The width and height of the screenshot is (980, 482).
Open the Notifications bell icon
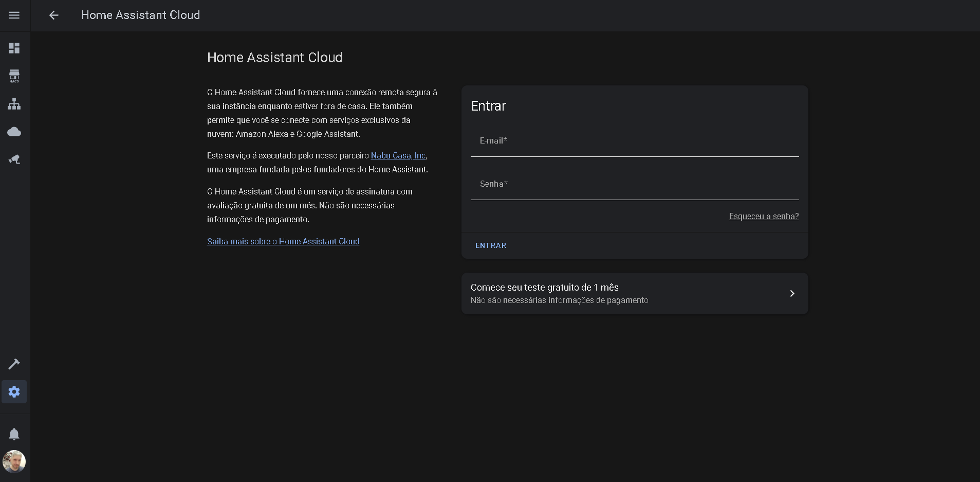click(14, 434)
